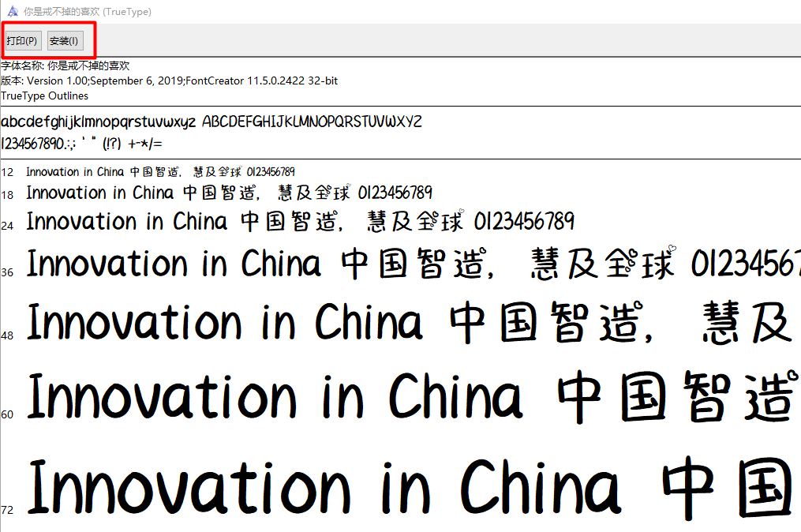Click the 12-point Innovation in China sample

[160, 172]
